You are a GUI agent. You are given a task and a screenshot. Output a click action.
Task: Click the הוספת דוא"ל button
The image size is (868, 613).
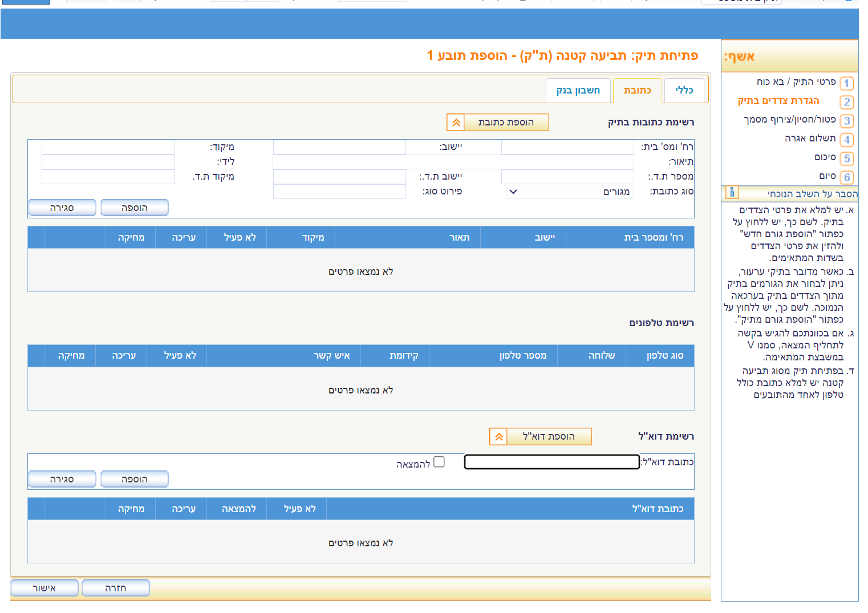point(549,437)
